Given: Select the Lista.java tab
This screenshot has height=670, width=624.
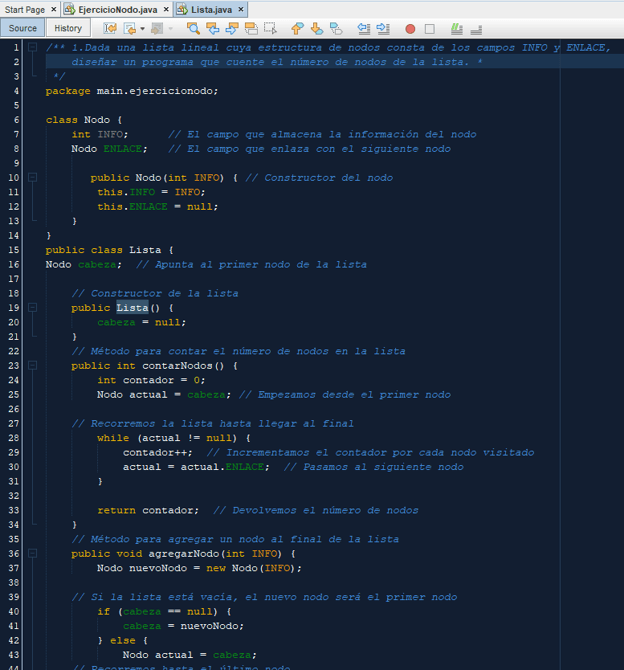Looking at the screenshot, I should click(212, 9).
